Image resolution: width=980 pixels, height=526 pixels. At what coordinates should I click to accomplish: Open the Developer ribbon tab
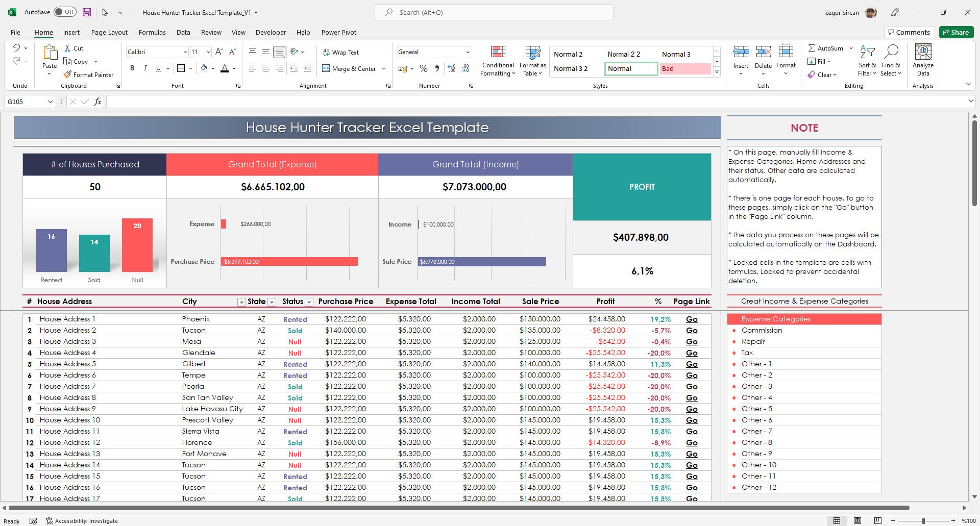click(271, 32)
